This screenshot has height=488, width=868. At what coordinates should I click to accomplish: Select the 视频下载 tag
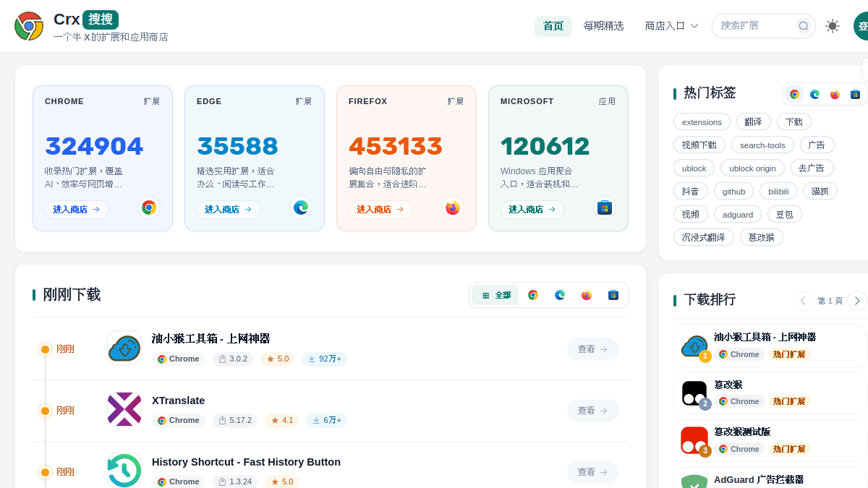(x=699, y=145)
